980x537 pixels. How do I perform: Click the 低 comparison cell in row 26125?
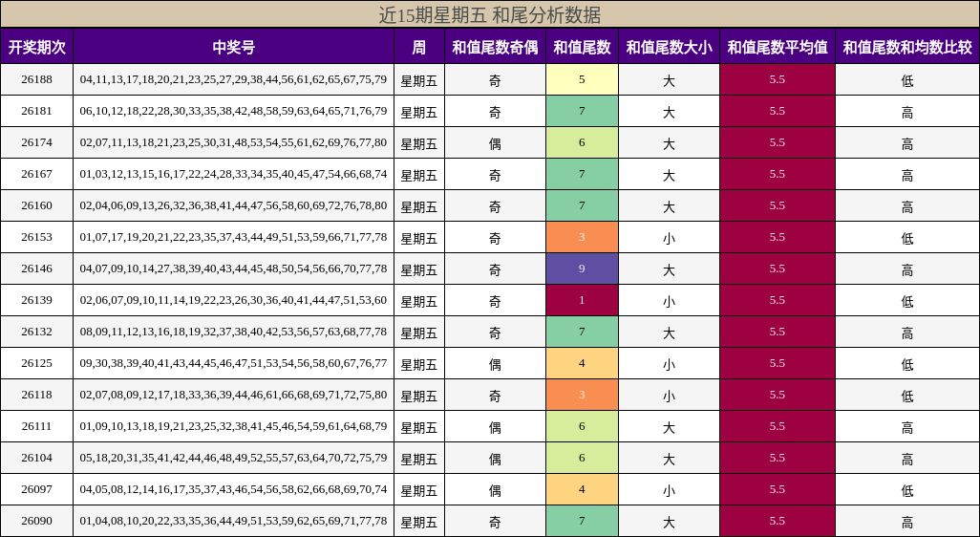(907, 364)
